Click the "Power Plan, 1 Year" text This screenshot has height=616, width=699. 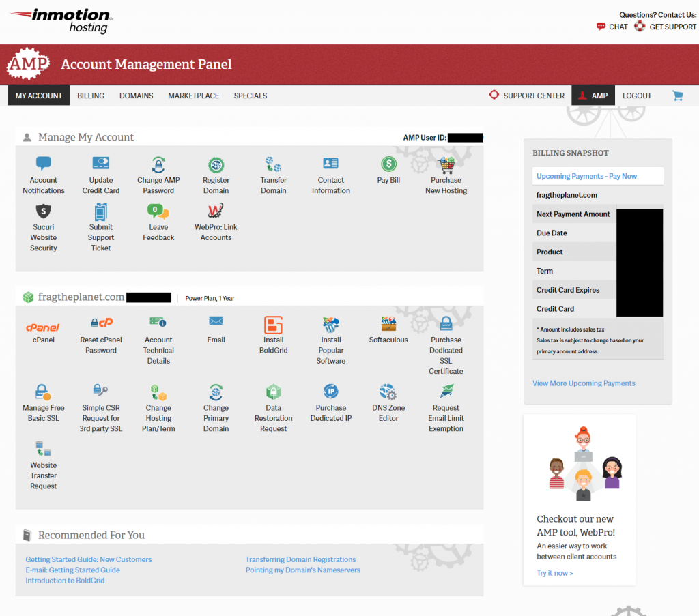(210, 298)
